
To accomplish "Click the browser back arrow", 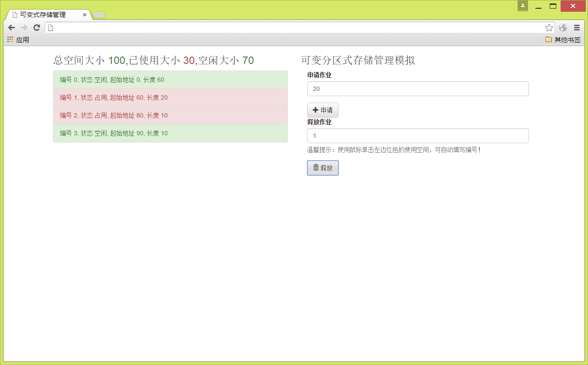I will coord(12,28).
